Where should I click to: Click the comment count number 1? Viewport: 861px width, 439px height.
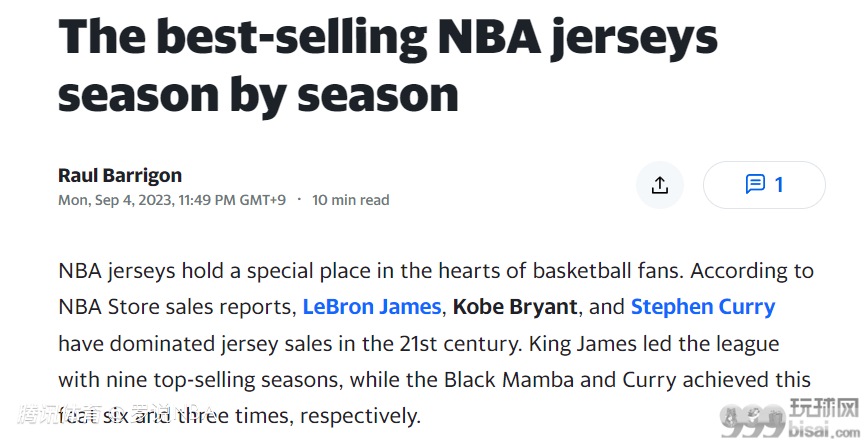pyautogui.click(x=779, y=185)
